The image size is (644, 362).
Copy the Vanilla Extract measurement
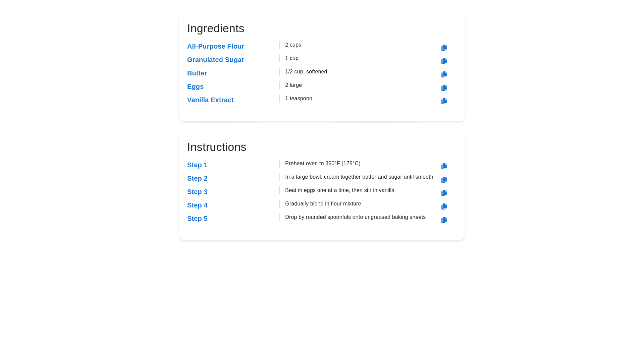444,101
